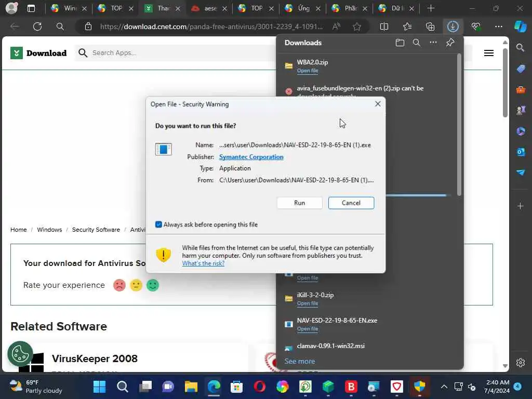Open the Edge profile avatar
The width and height of the screenshot is (532, 399).
[11, 8]
